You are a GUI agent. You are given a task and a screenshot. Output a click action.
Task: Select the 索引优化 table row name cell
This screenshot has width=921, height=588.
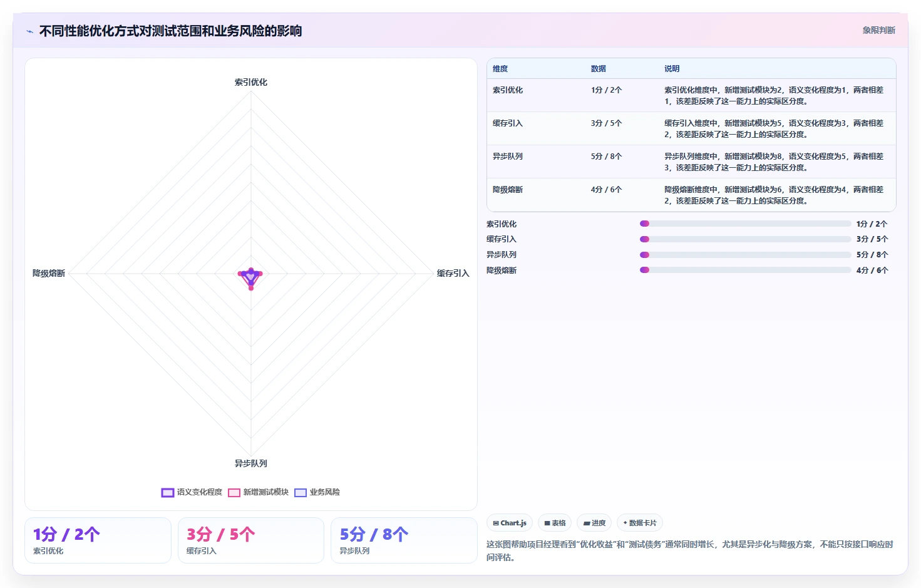(x=508, y=90)
